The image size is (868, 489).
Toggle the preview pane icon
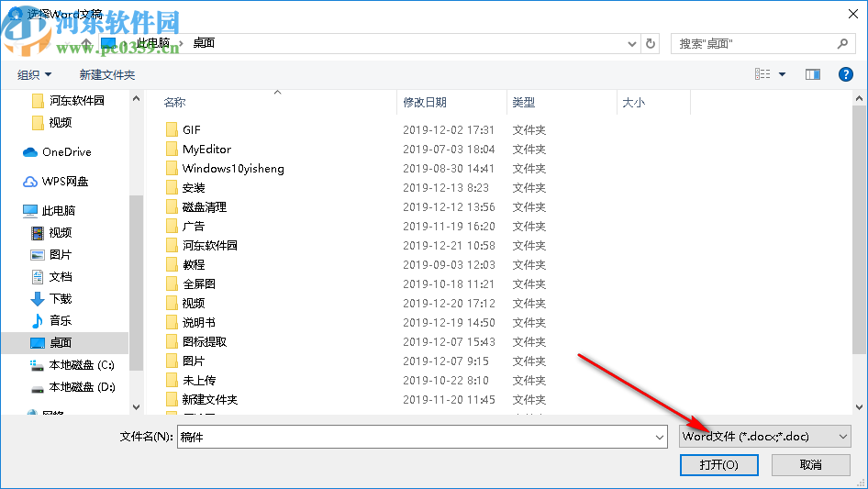(x=813, y=74)
